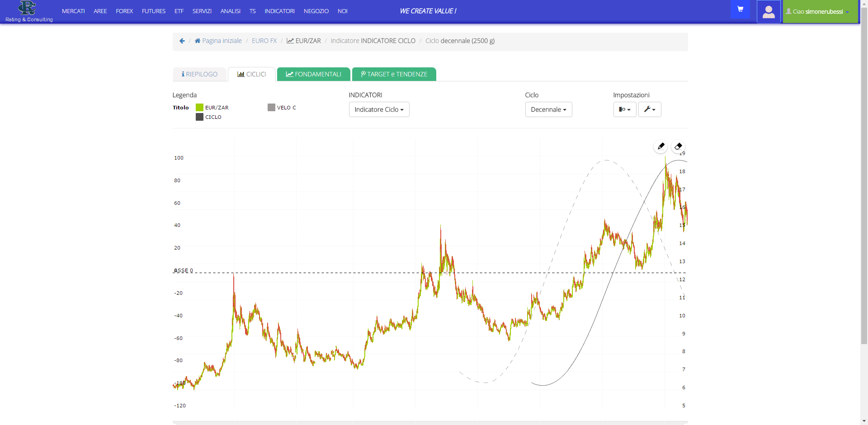Toggle VELO C series in legend
868x425 pixels.
(271, 108)
